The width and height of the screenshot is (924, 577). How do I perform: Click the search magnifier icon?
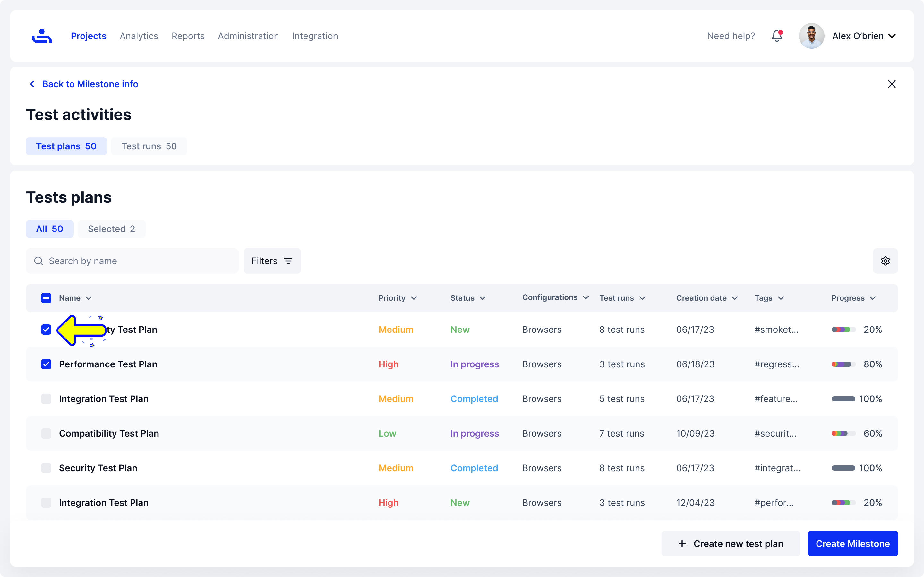[38, 261]
